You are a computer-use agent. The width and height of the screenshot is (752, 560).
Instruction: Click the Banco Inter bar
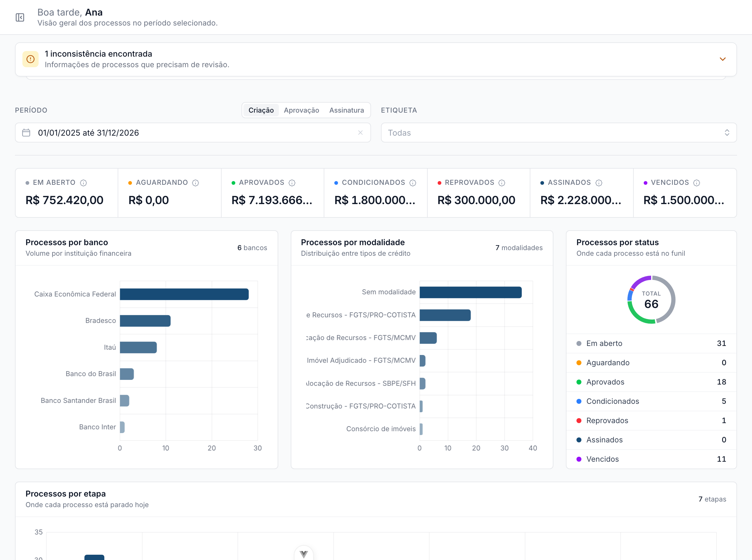122,427
